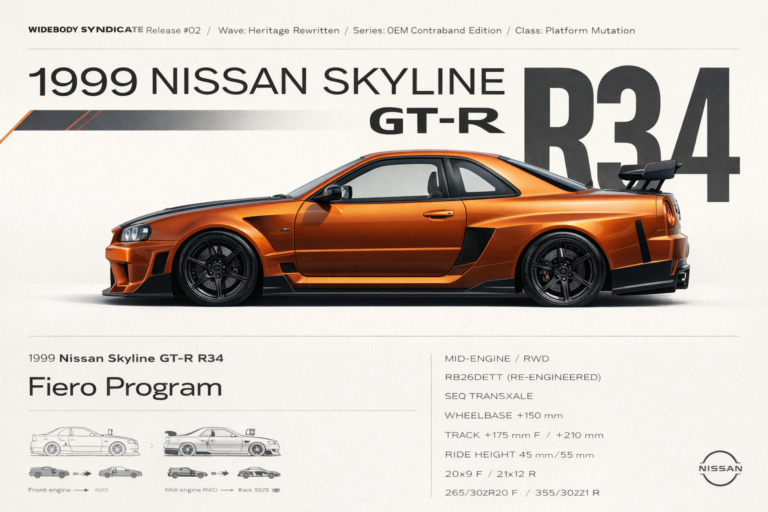Viewport: 768px width, 512px height.
Task: Click the left outline sketch of the stock car
Action: pos(85,441)
